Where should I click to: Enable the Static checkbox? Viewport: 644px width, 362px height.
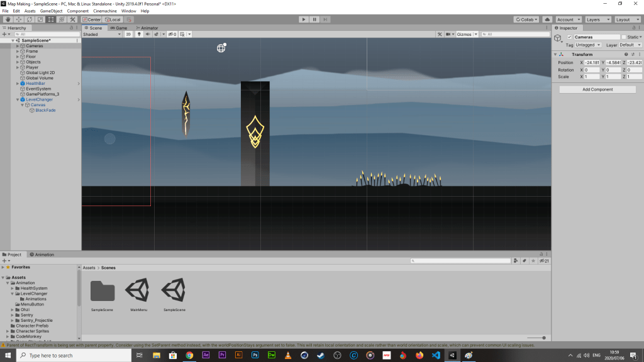[x=624, y=37]
